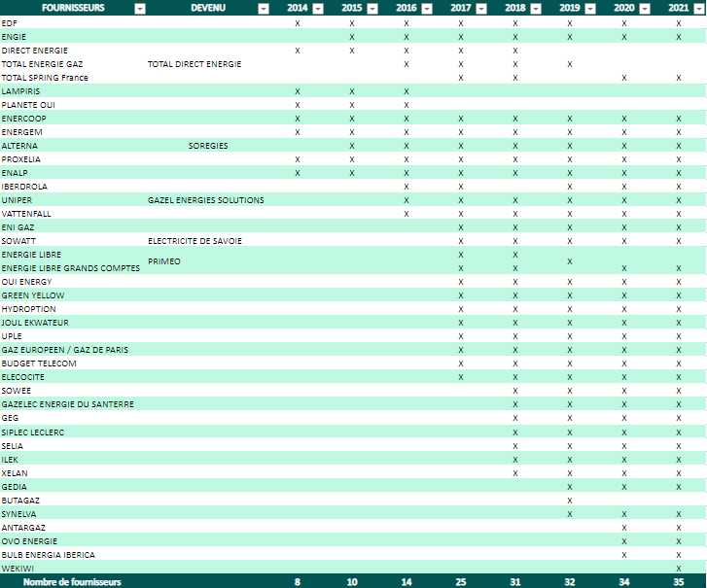Select the ENERGEM supplier cell

[73, 132]
